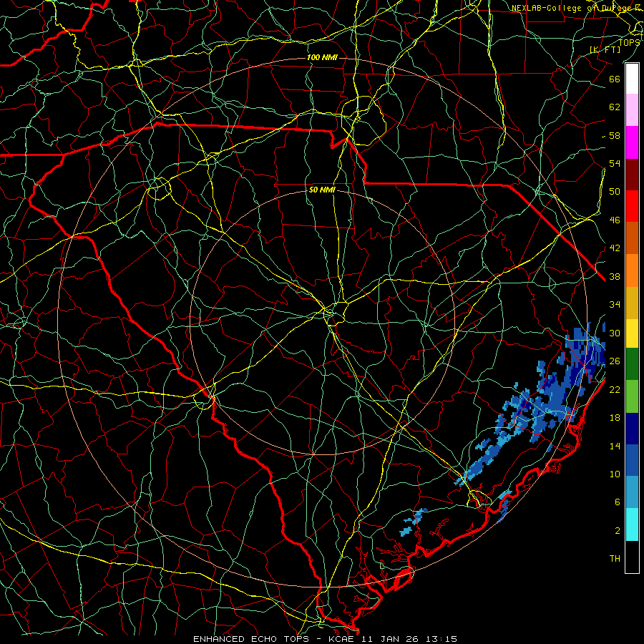This screenshot has height=644, width=644.
Task: Click the magenta 58 kft legend swatch
Action: [x=632, y=142]
